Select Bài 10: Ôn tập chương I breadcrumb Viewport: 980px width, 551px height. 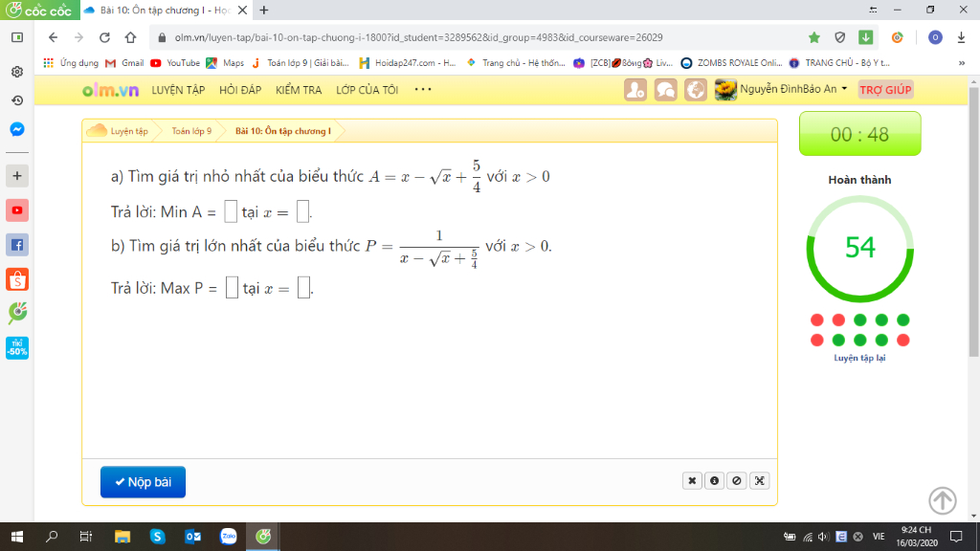(x=283, y=131)
